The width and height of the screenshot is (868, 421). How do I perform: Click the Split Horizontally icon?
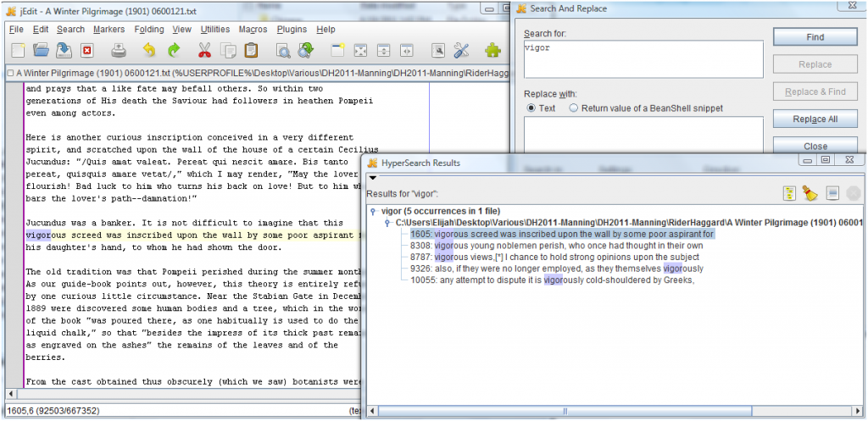[383, 51]
